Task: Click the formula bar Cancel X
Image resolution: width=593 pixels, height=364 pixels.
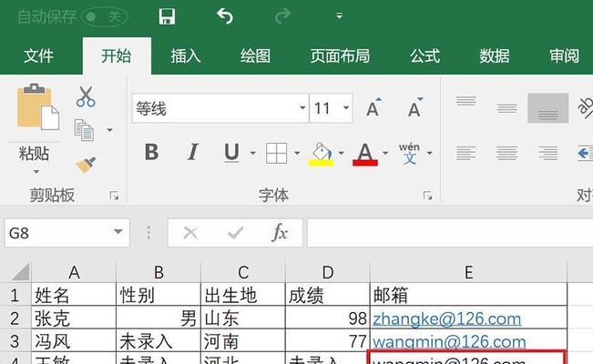Action: click(x=190, y=233)
